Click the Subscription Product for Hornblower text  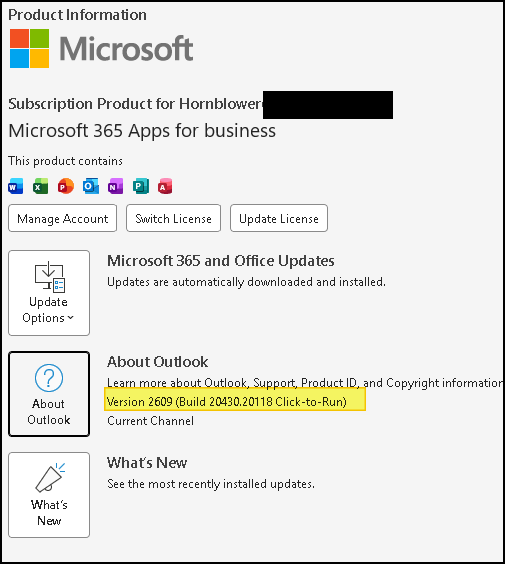[135, 104]
